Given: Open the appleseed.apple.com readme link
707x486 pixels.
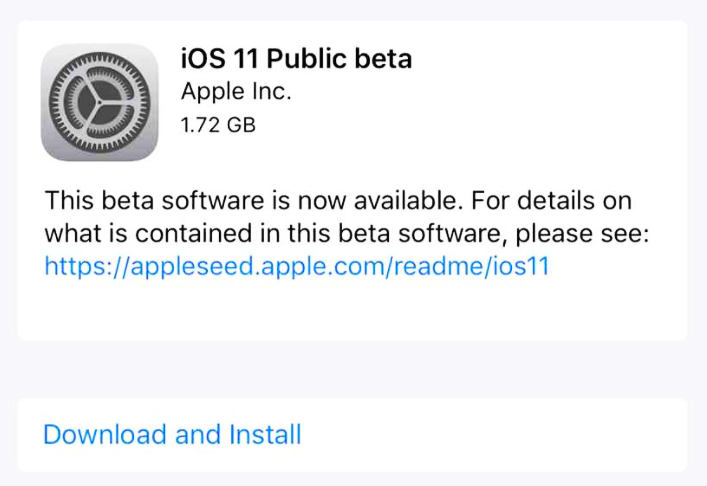Looking at the screenshot, I should 297,266.
